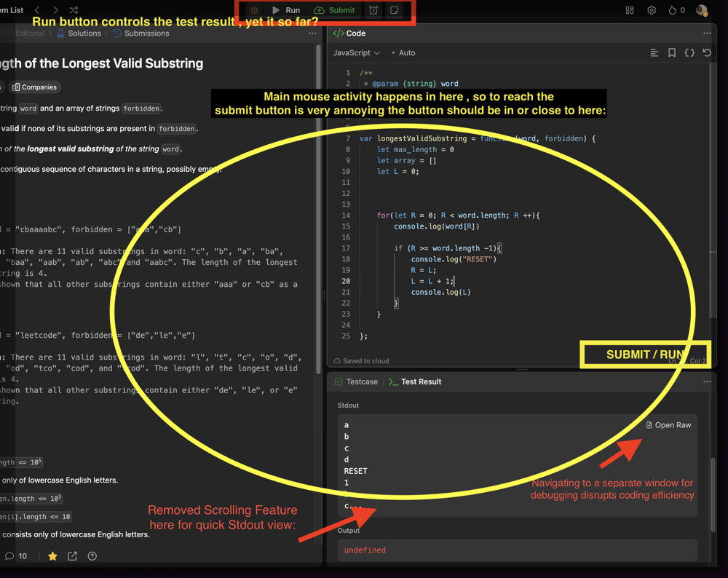Go to the next problem arrow
The width and height of the screenshot is (728, 578).
tap(55, 10)
